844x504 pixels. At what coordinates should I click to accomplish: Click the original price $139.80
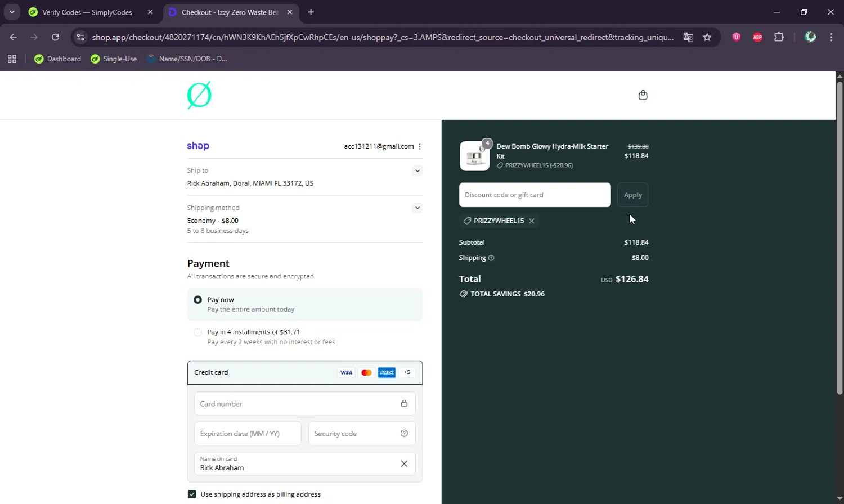638,146
